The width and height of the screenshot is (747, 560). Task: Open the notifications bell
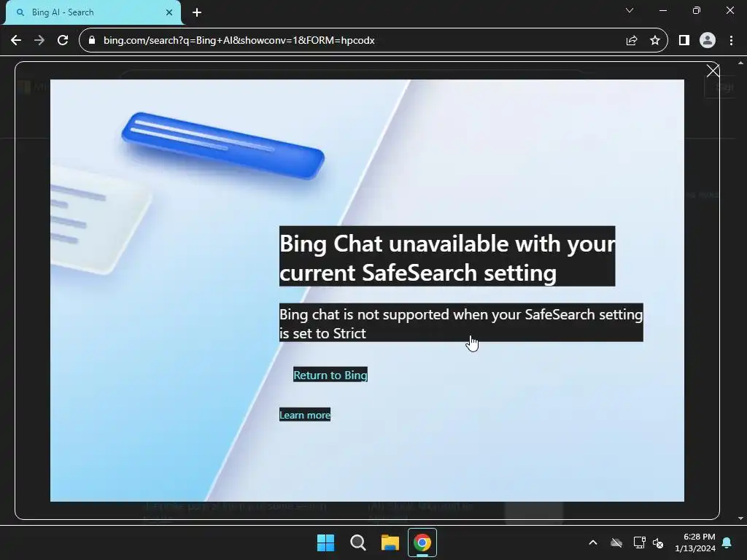coord(727,542)
